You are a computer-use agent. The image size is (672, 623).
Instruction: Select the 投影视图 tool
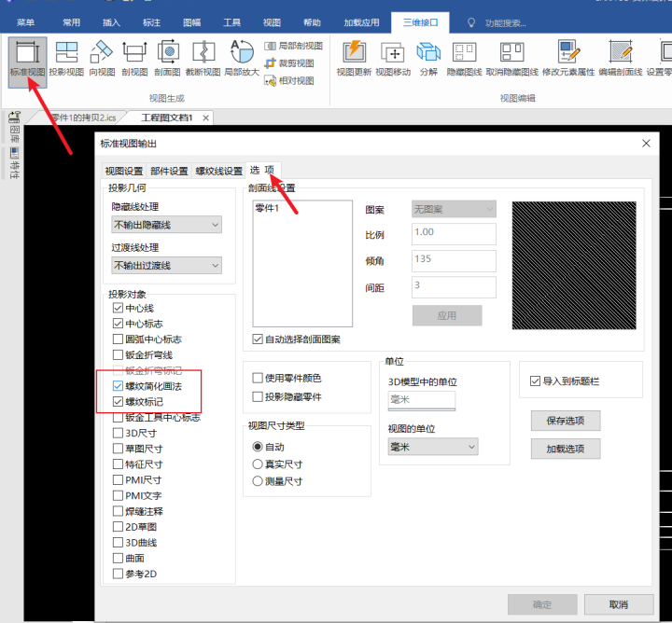66,59
